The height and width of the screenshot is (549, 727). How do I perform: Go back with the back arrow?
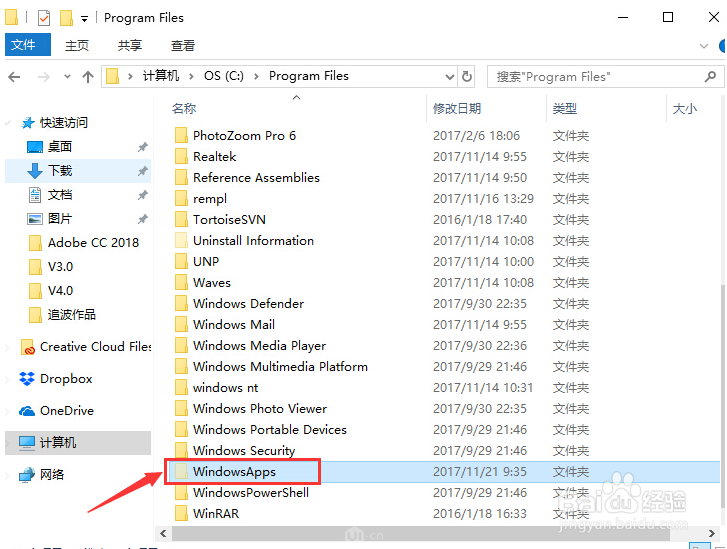tap(14, 77)
